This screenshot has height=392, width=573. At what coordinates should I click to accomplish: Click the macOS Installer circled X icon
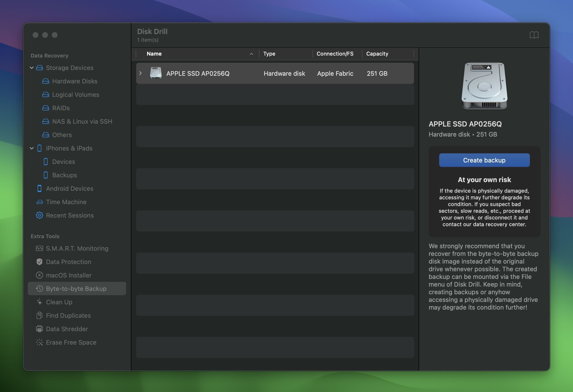coord(40,275)
